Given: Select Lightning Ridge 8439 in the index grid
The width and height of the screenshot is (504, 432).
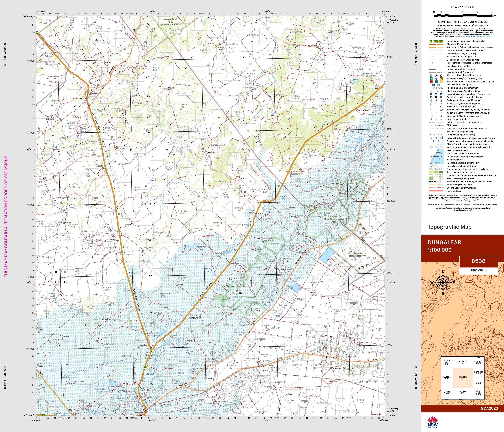Looking at the screenshot, I should [447, 362].
